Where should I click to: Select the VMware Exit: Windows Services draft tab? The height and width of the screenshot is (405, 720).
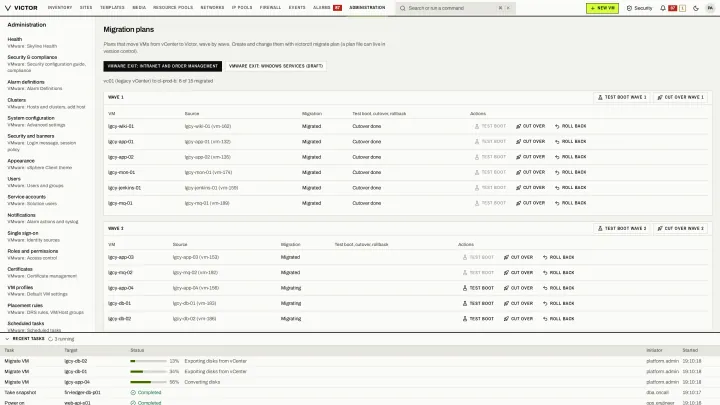276,66
